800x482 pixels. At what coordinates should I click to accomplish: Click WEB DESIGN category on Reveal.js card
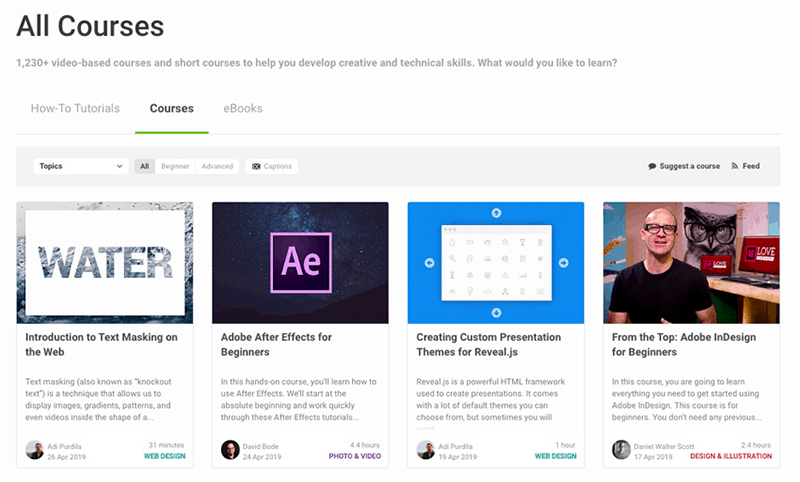click(x=556, y=456)
